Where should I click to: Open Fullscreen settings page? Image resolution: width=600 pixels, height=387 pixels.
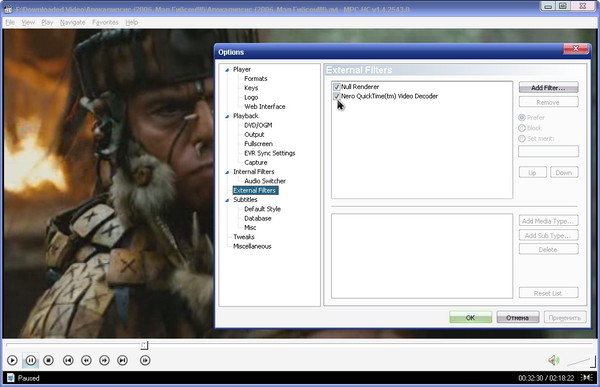258,144
